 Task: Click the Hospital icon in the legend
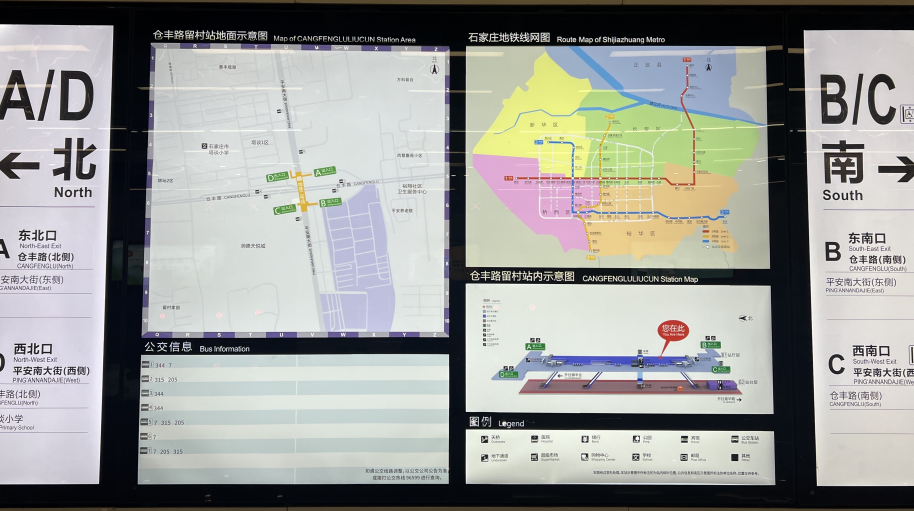533,438
